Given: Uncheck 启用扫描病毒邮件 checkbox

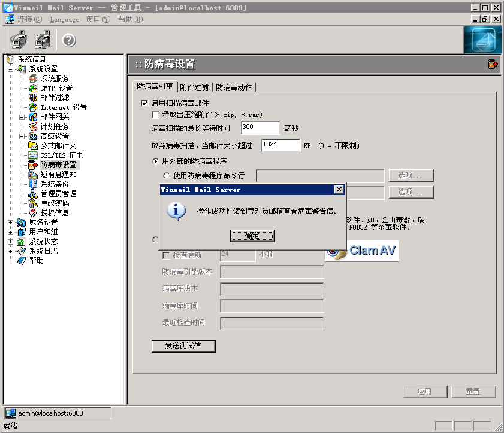Looking at the screenshot, I should [144, 103].
